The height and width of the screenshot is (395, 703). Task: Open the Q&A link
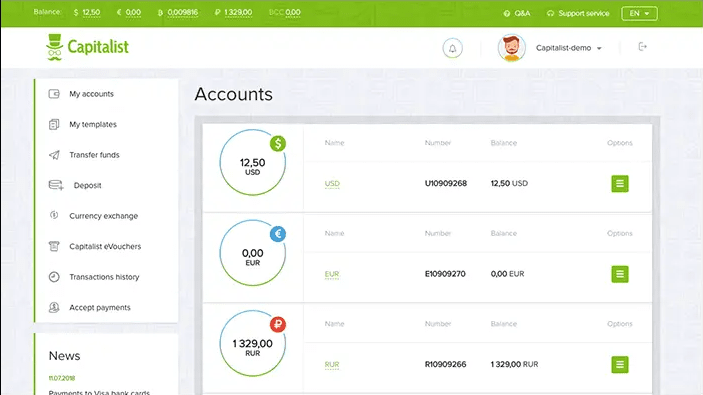point(516,13)
